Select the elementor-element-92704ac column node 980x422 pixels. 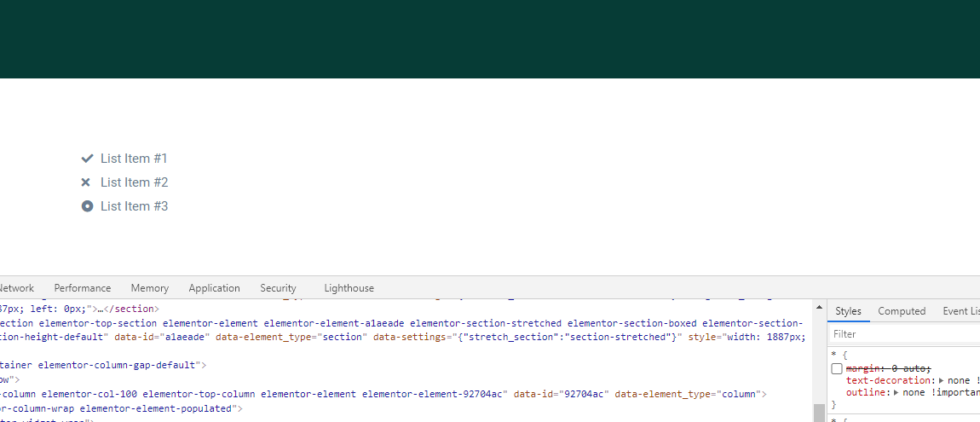pos(383,394)
